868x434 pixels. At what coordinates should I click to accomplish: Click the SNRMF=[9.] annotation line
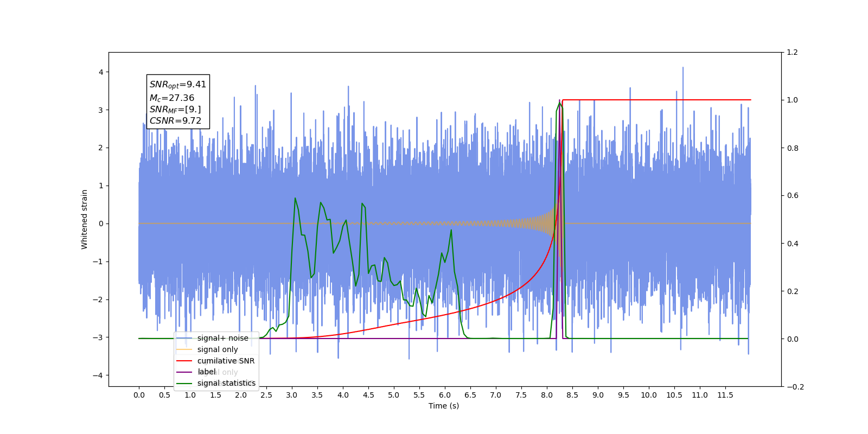[175, 110]
